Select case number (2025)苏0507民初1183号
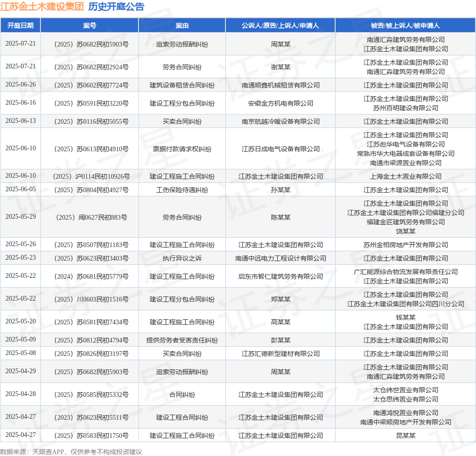Screen dimensions: 476x456 point(92,245)
